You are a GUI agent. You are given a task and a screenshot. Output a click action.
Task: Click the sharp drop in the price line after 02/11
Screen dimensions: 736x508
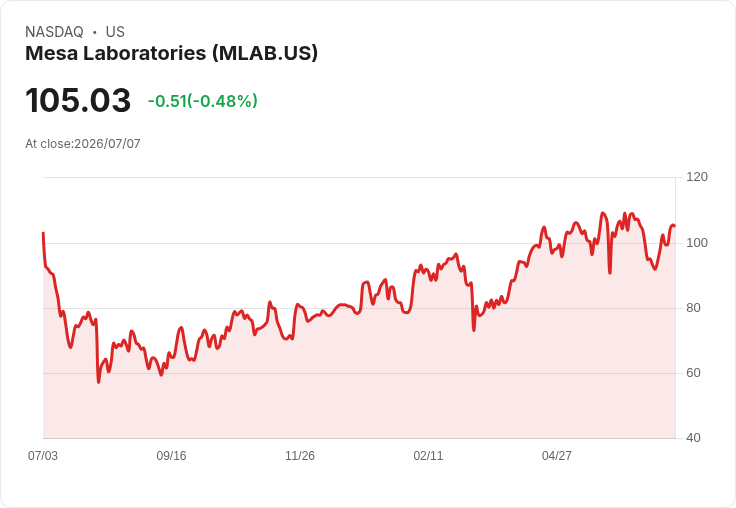[474, 330]
